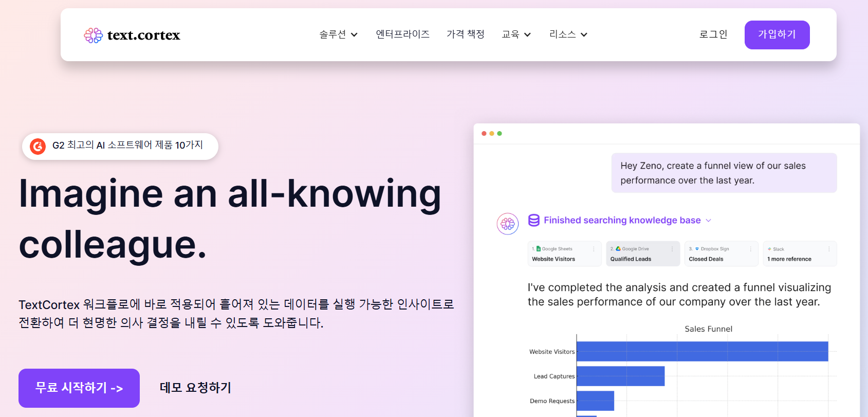This screenshot has width=868, height=417.
Task: Click the Dropbox Sign icon on Closed Deals card
Action: click(697, 248)
